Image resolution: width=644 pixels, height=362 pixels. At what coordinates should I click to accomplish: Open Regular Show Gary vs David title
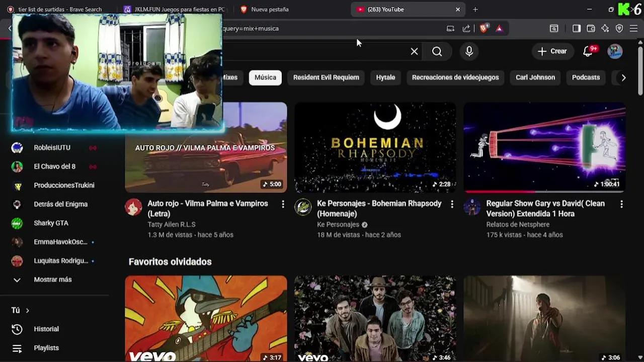click(545, 209)
